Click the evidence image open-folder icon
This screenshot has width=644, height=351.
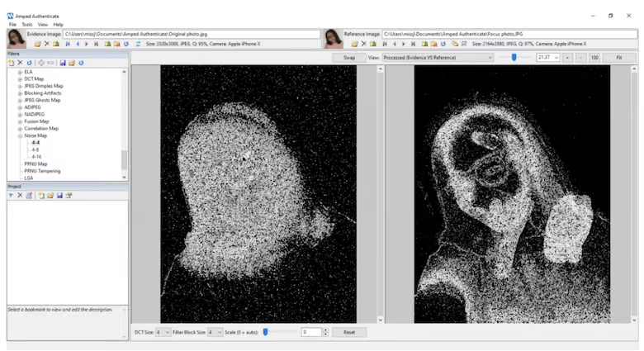coord(38,44)
